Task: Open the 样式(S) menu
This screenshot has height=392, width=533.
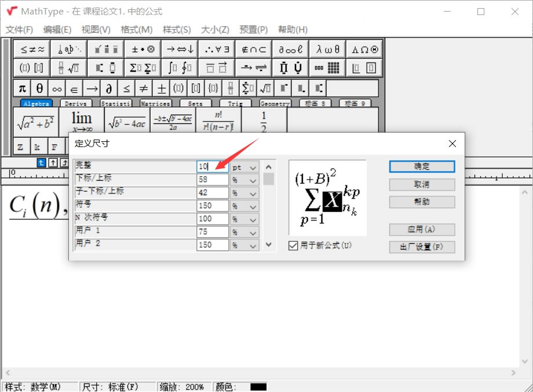Action: 176,30
